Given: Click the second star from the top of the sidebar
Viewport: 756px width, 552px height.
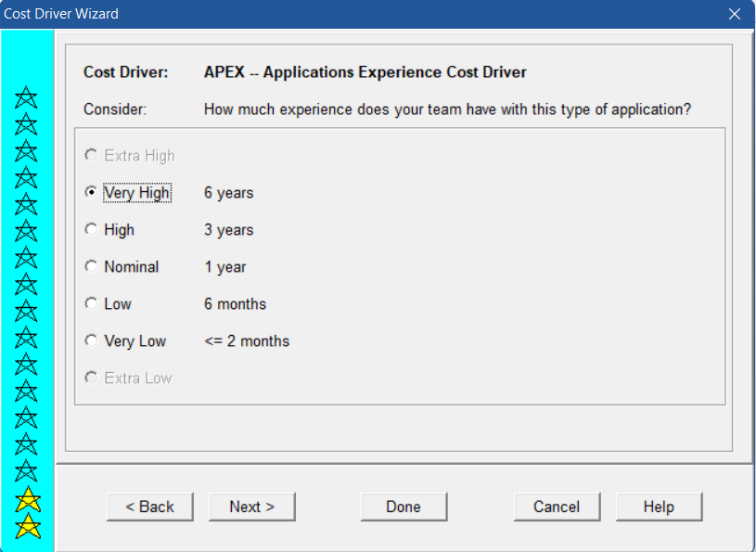Looking at the screenshot, I should pos(26,124).
